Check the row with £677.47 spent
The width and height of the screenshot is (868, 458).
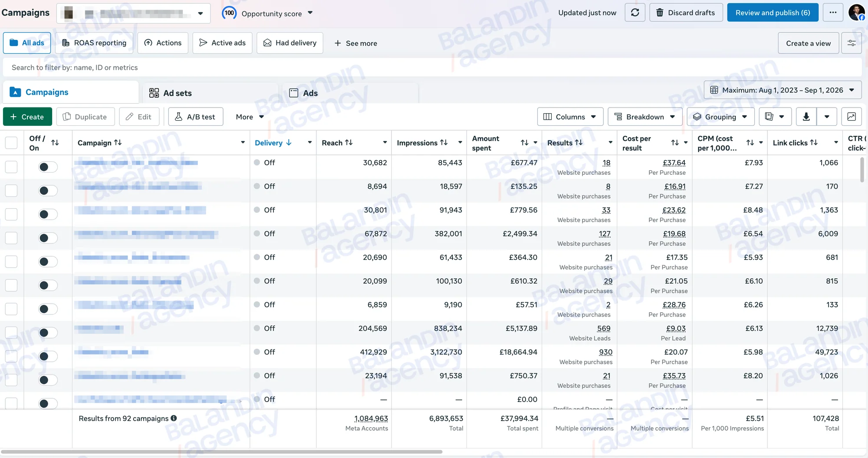[11, 167]
